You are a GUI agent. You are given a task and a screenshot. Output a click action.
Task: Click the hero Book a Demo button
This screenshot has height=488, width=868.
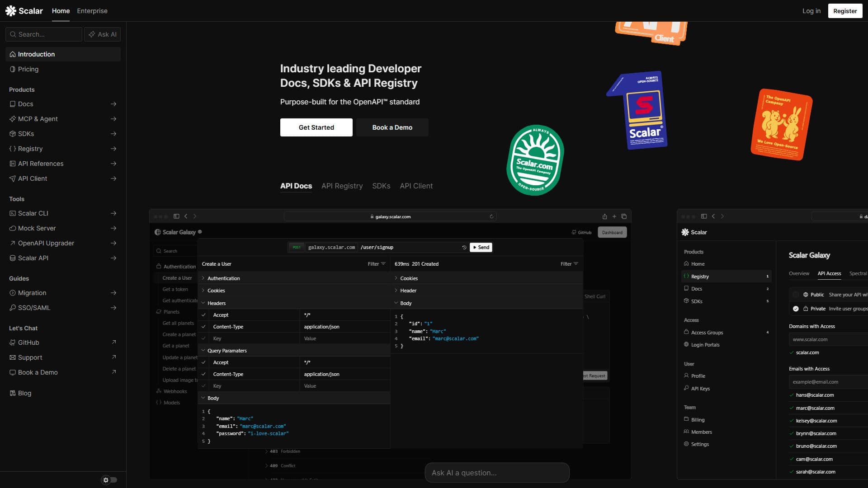pos(392,127)
